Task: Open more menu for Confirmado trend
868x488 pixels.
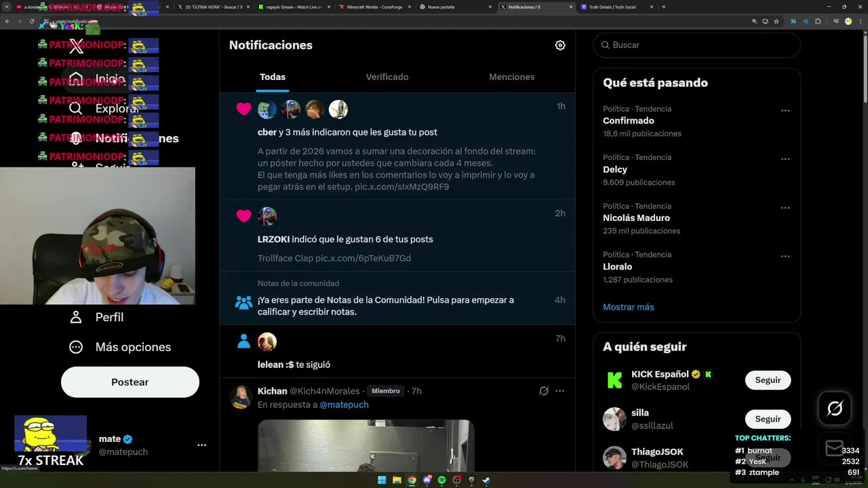Action: [x=785, y=110]
